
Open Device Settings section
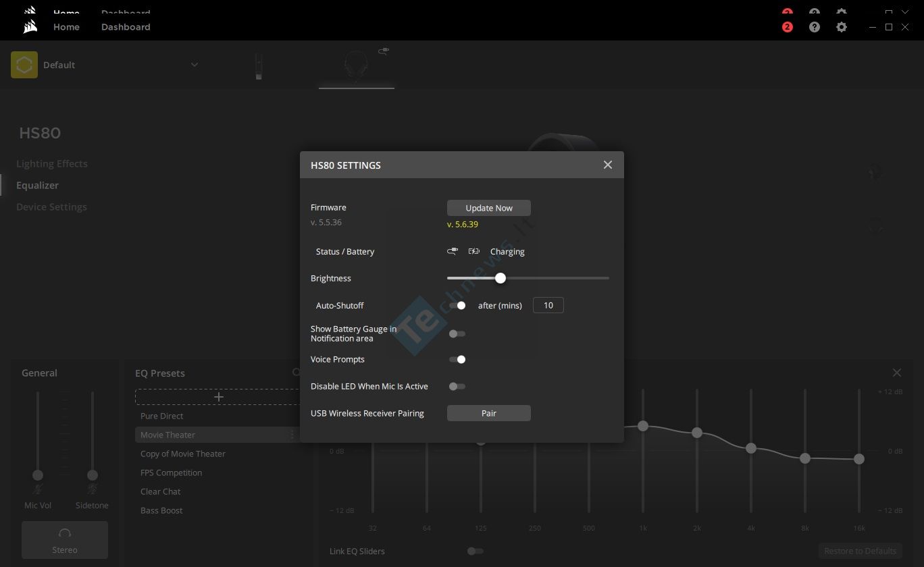[x=51, y=207]
